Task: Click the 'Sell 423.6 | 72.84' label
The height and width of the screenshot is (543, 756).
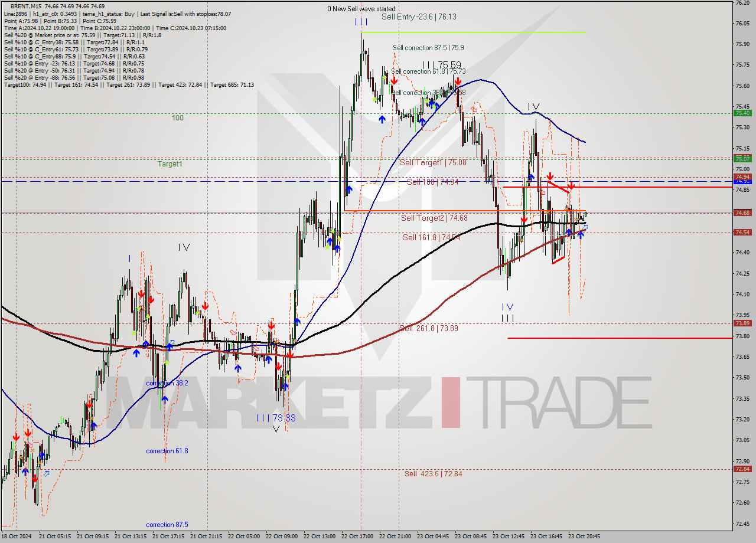Action: tap(434, 473)
